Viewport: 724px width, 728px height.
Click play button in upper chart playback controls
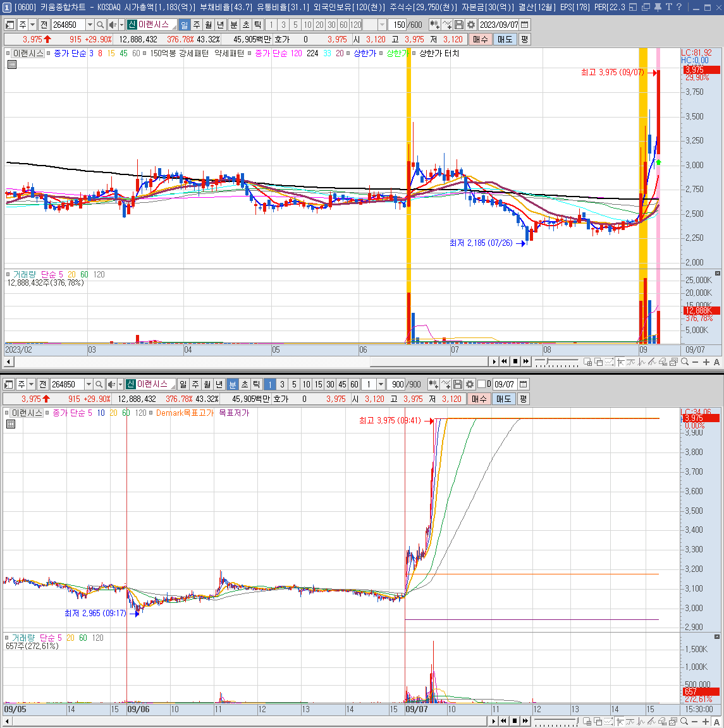tap(494, 361)
